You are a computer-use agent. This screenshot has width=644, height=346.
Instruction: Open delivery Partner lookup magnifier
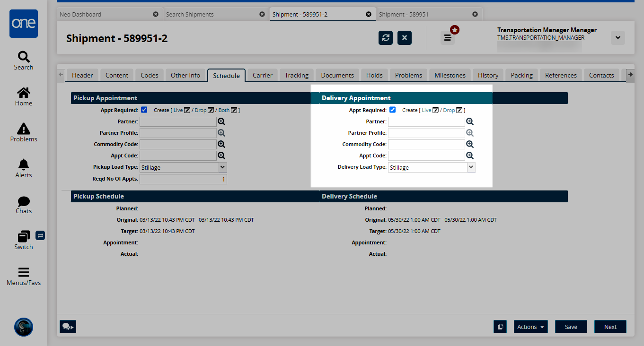pos(470,121)
